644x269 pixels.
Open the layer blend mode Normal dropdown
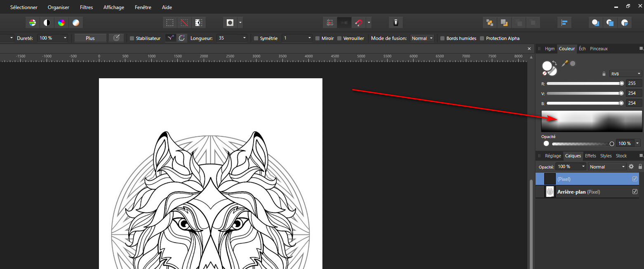(x=607, y=167)
